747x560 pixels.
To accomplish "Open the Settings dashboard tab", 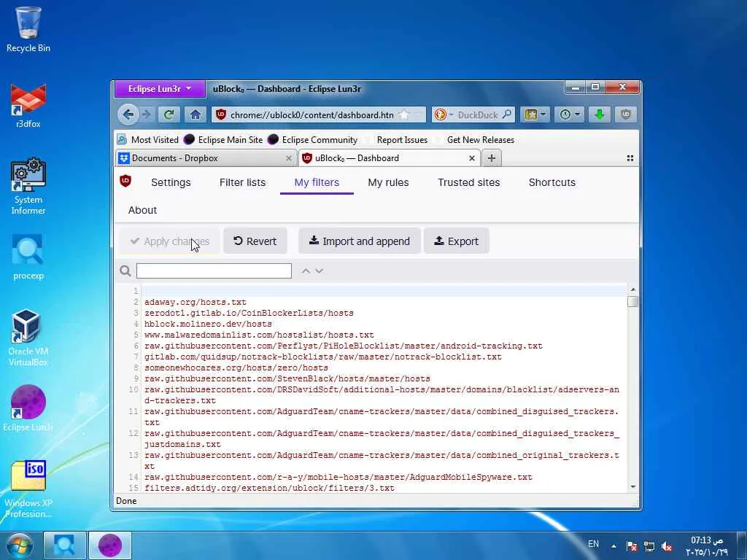I will point(171,182).
